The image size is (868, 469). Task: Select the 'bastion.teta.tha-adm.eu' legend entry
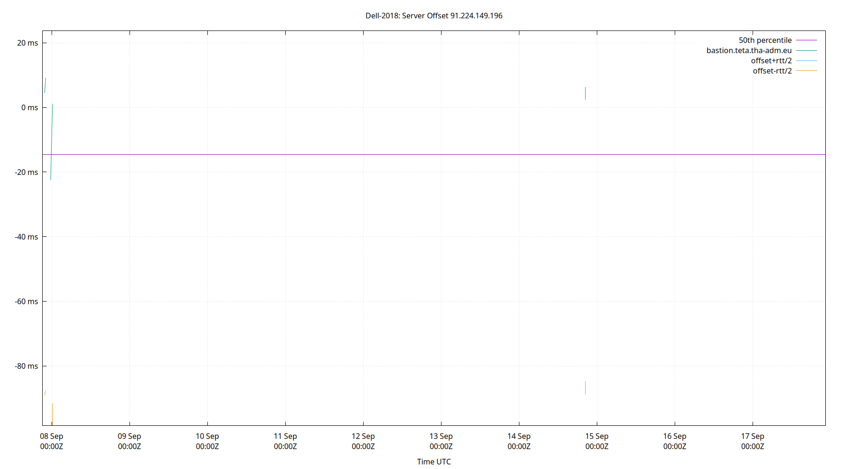click(x=761, y=51)
